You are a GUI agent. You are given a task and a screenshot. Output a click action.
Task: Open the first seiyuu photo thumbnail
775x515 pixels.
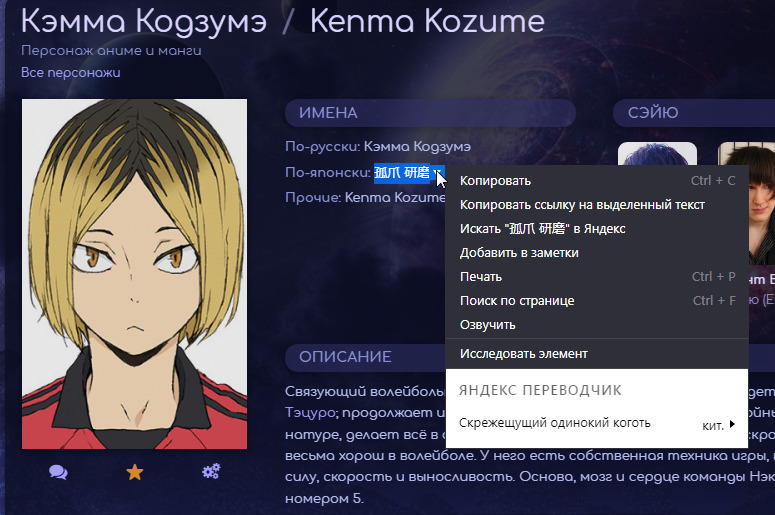(x=657, y=154)
